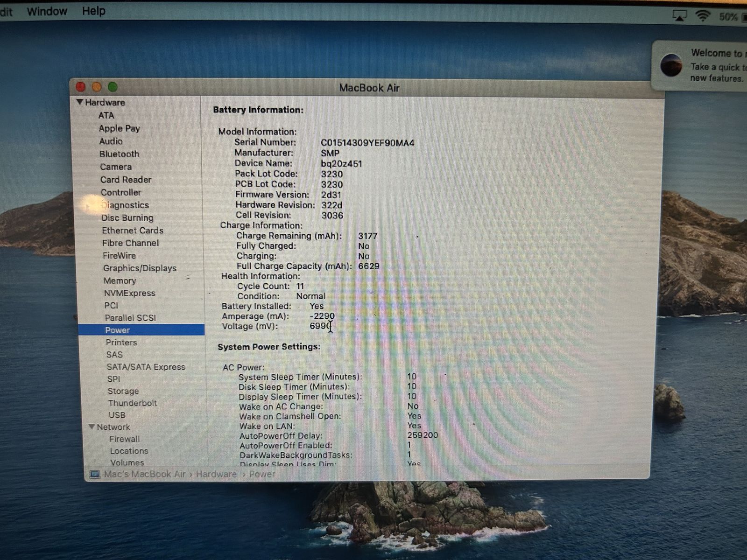Click the Battery Information heading
This screenshot has height=560, width=747.
258,110
